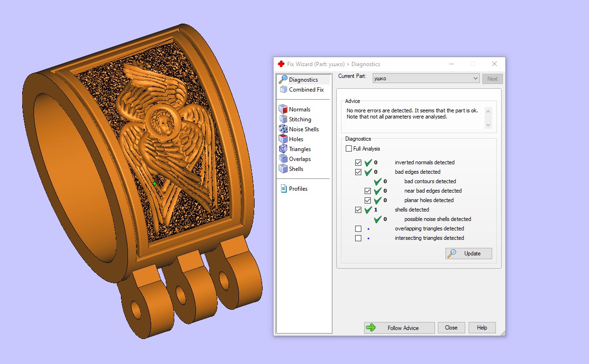Open the Noise Shells icon
This screenshot has height=364, width=589.
[283, 129]
